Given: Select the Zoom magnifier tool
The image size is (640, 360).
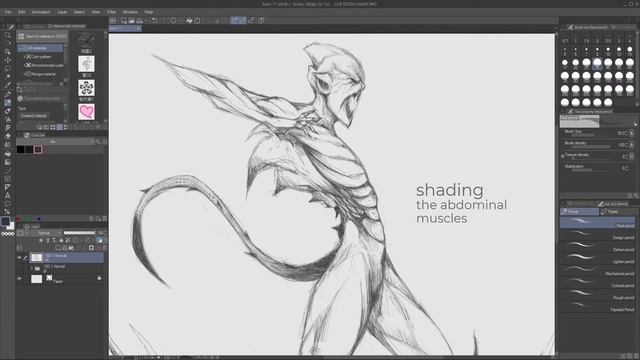Looking at the screenshot, I should coord(7,35).
